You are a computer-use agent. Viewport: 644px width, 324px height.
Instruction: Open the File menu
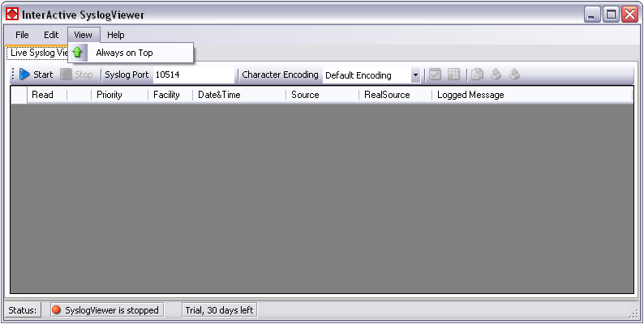[x=22, y=35]
